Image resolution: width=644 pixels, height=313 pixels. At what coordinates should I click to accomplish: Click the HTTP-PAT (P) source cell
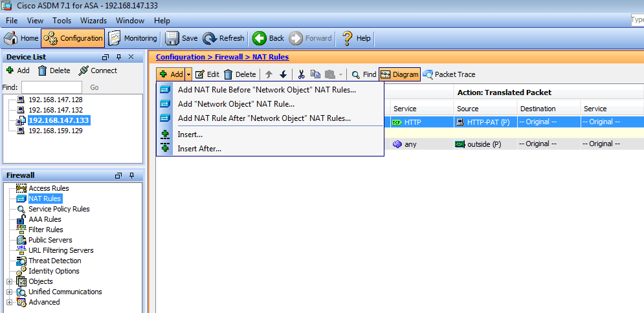pos(485,122)
